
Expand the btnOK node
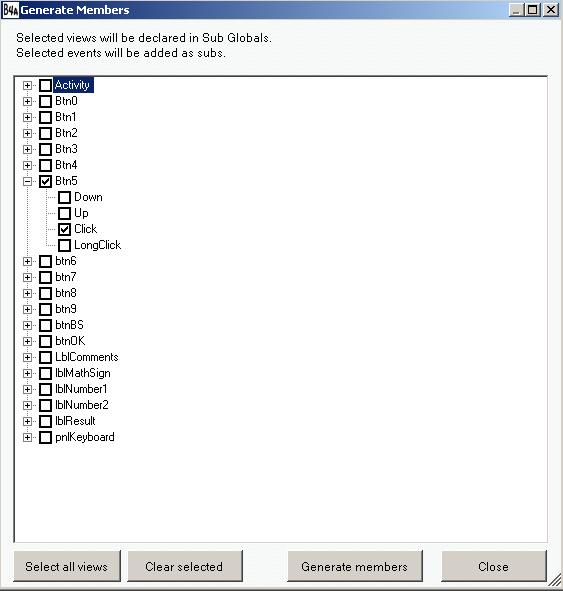(27, 341)
